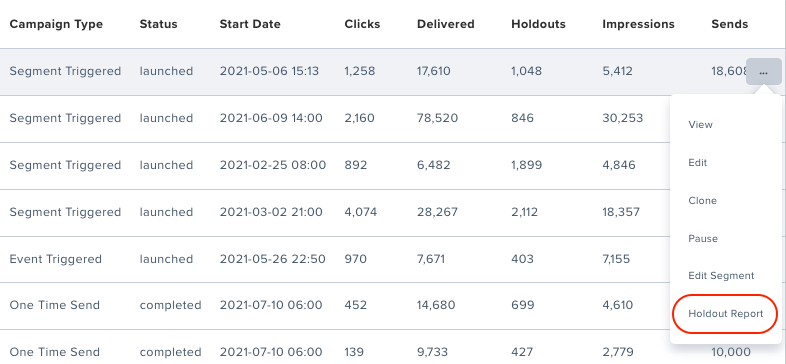The width and height of the screenshot is (786, 364).
Task: Select the impressions value 4,846
Action: pyautogui.click(x=619, y=165)
